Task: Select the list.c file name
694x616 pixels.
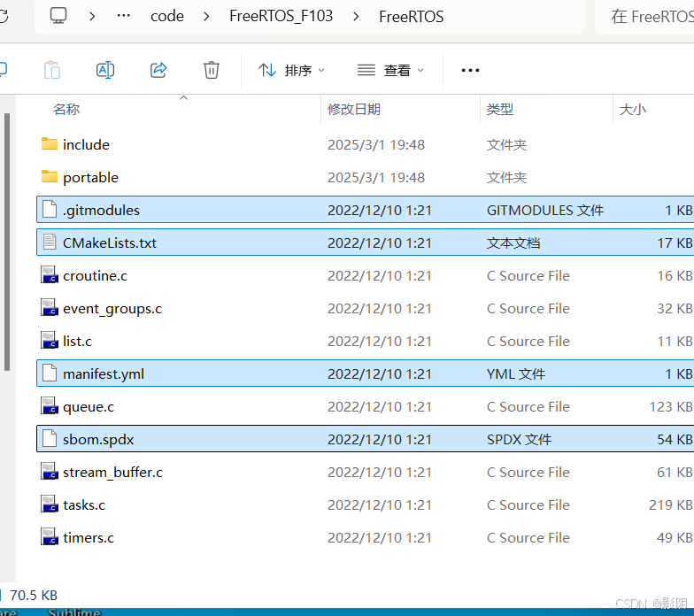Action: 78,342
